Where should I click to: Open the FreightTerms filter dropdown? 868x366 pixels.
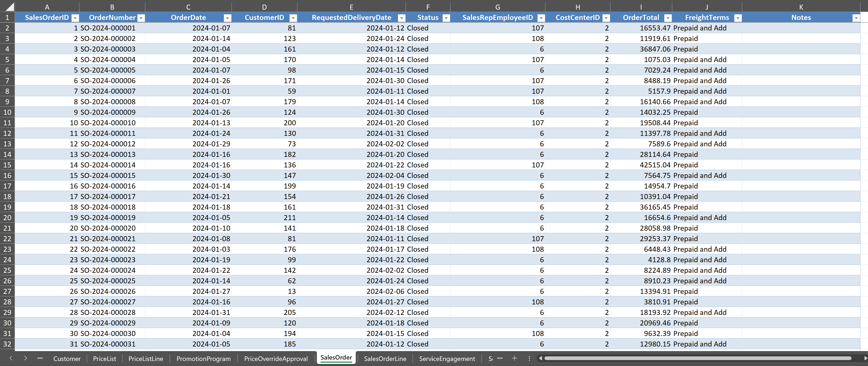738,18
